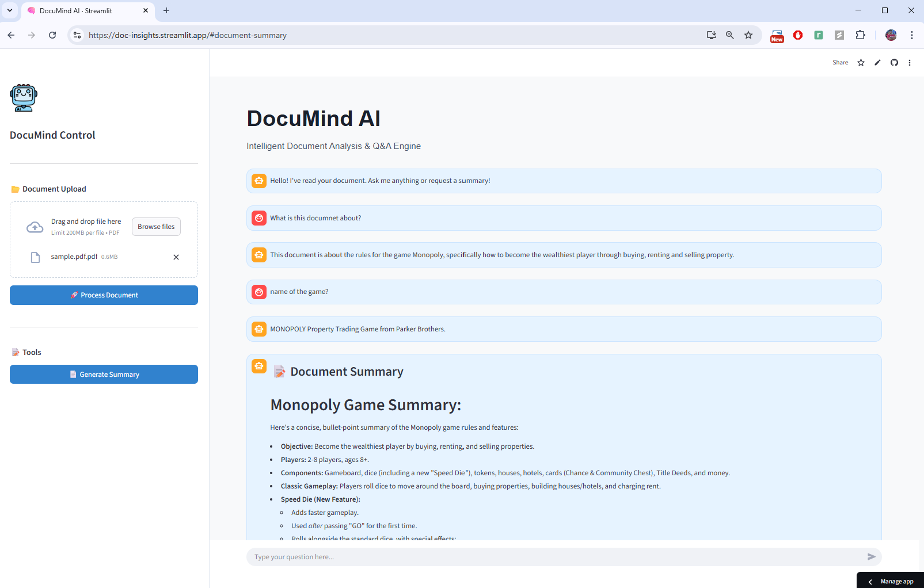Click the DocuMind Control sidebar heading

[52, 135]
